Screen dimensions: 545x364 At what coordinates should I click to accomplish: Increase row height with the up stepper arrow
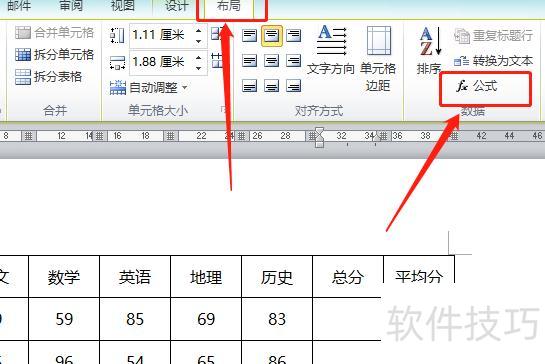pos(198,30)
